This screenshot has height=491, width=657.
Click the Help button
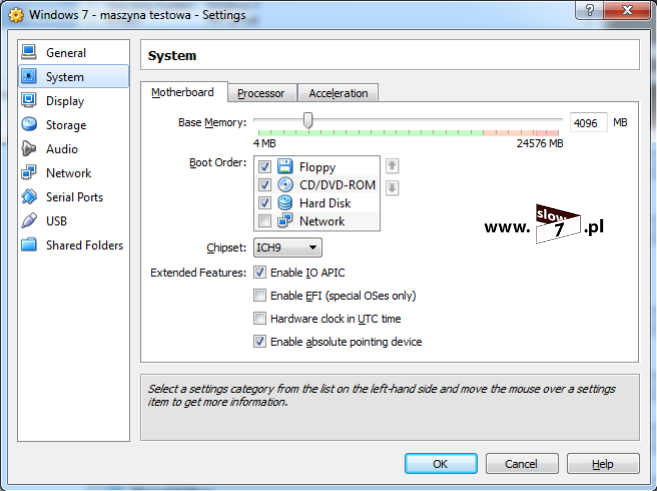click(603, 464)
